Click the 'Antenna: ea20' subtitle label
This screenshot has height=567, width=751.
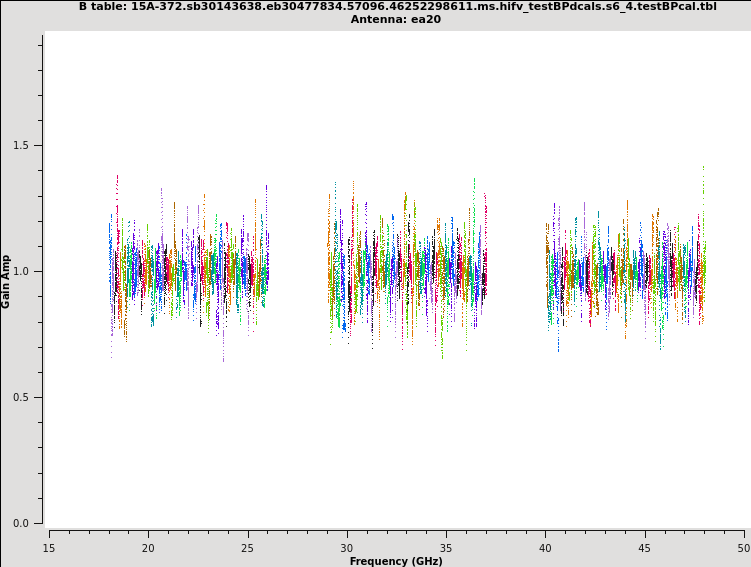click(x=395, y=19)
